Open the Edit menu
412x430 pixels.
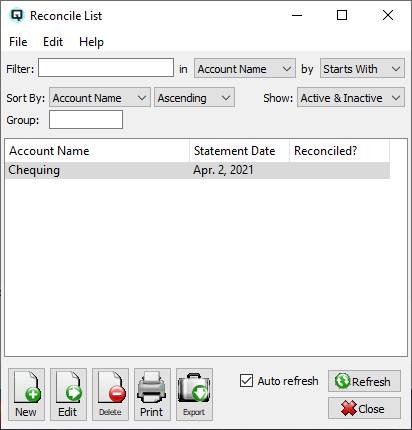click(53, 42)
